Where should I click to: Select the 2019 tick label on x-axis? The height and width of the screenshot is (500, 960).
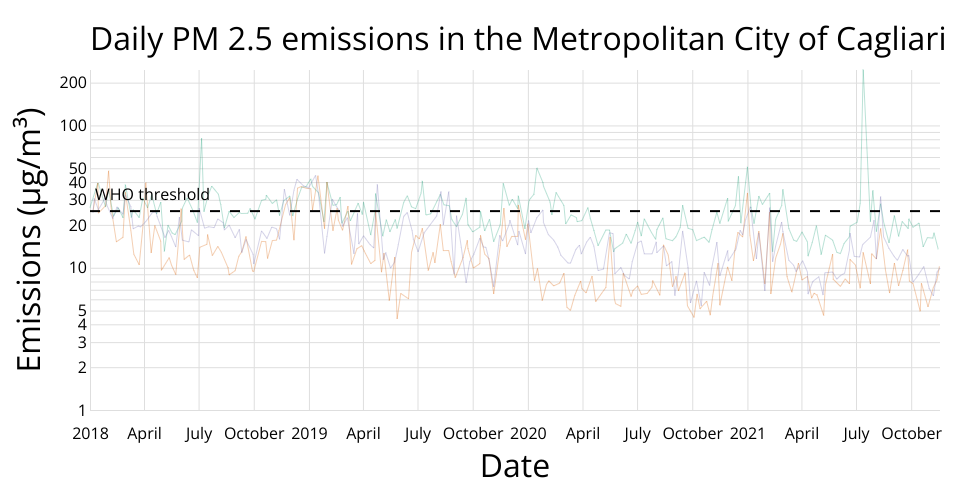click(x=309, y=433)
